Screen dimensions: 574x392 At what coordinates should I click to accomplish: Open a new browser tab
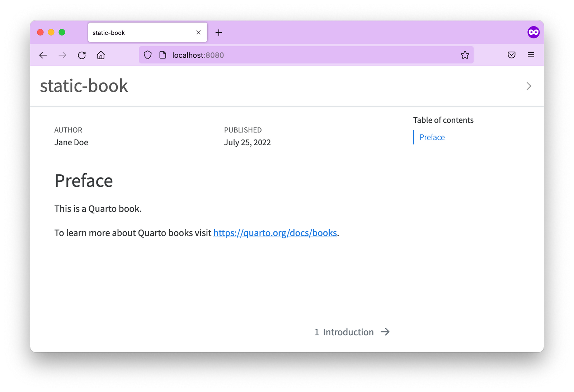(x=219, y=32)
